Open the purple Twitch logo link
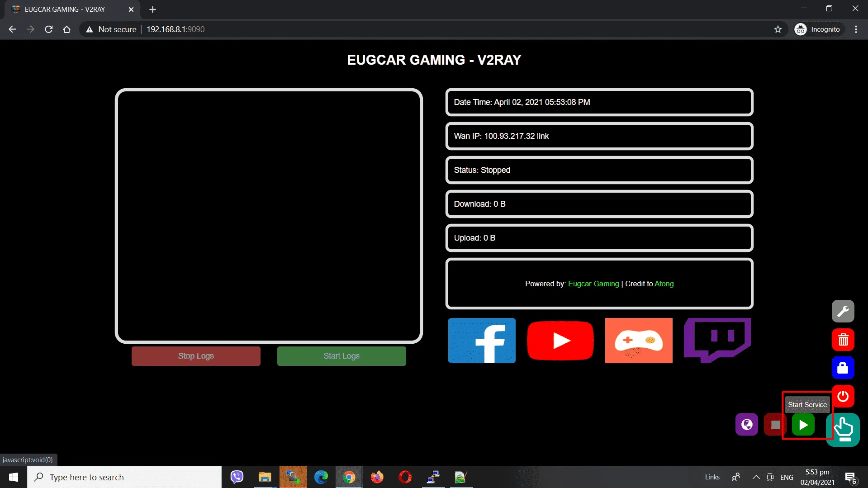868x488 pixels. pos(717,341)
